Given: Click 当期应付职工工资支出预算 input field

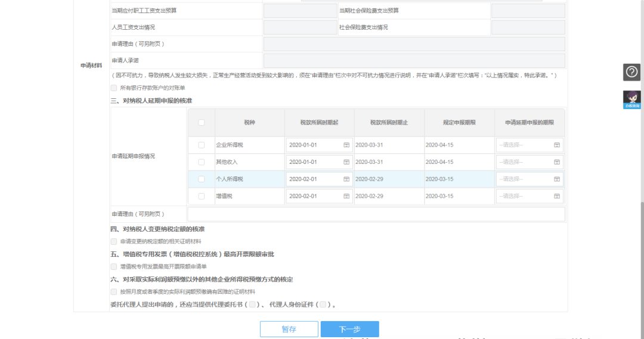Looking at the screenshot, I should click(x=300, y=11).
